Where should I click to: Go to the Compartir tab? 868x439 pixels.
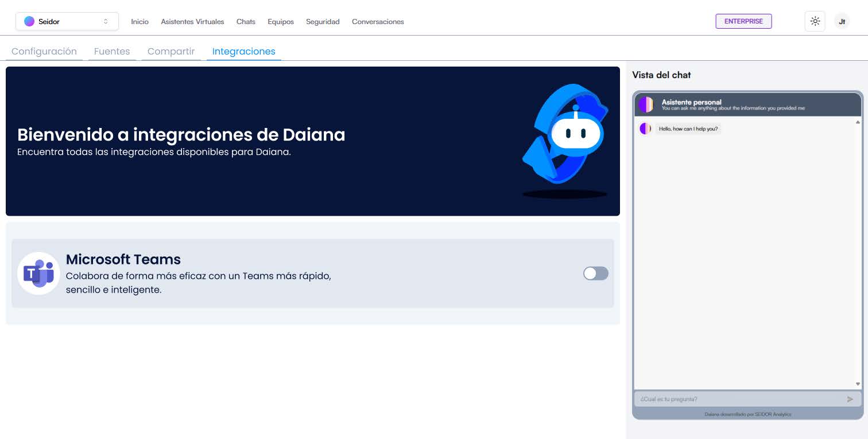pyautogui.click(x=171, y=51)
